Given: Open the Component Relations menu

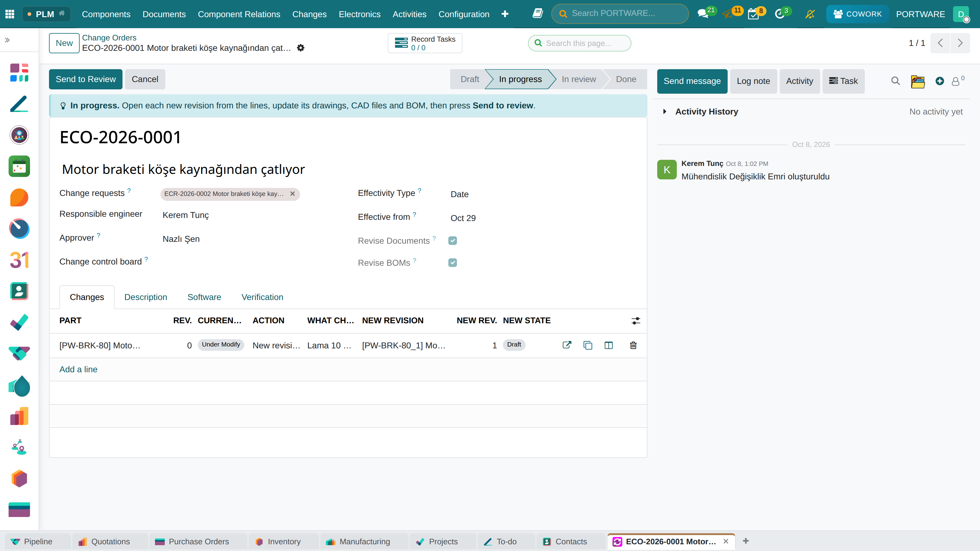Looking at the screenshot, I should click(x=239, y=14).
